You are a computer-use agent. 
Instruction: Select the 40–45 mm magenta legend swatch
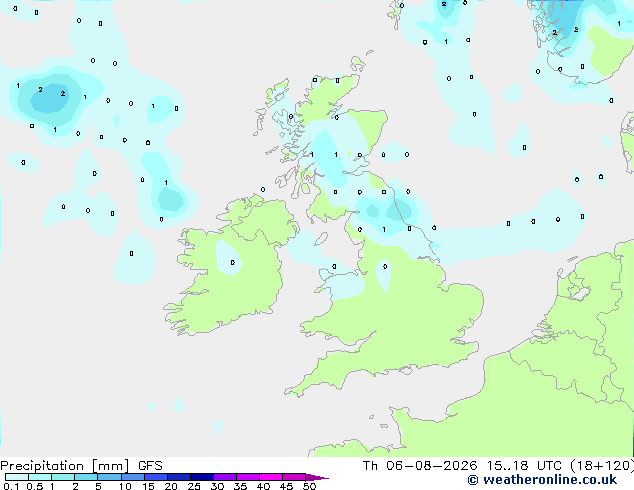[271, 477]
